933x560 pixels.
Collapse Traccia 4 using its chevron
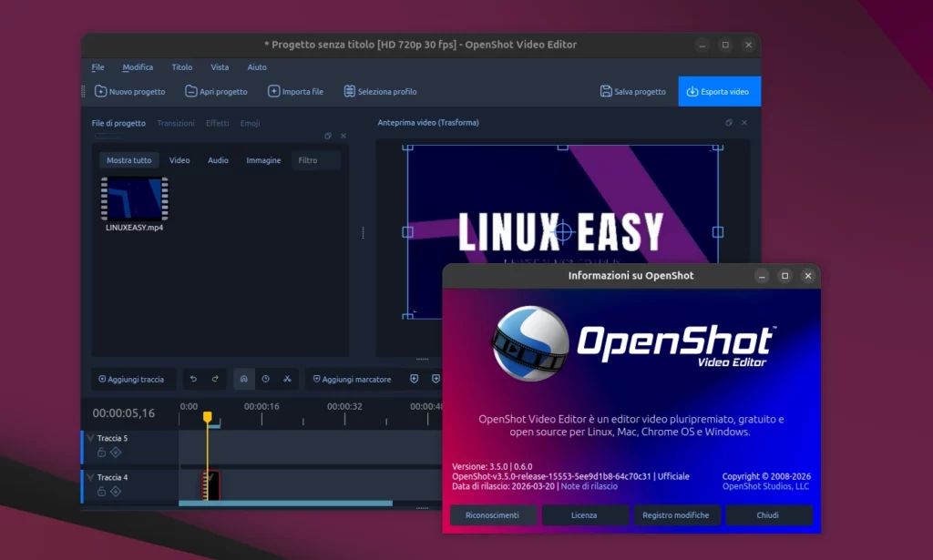90,476
